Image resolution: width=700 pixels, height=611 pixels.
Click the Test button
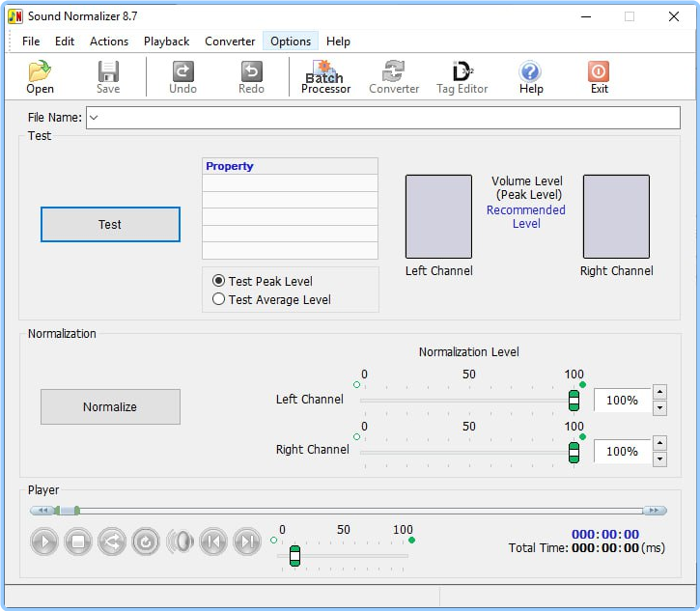pos(110,225)
